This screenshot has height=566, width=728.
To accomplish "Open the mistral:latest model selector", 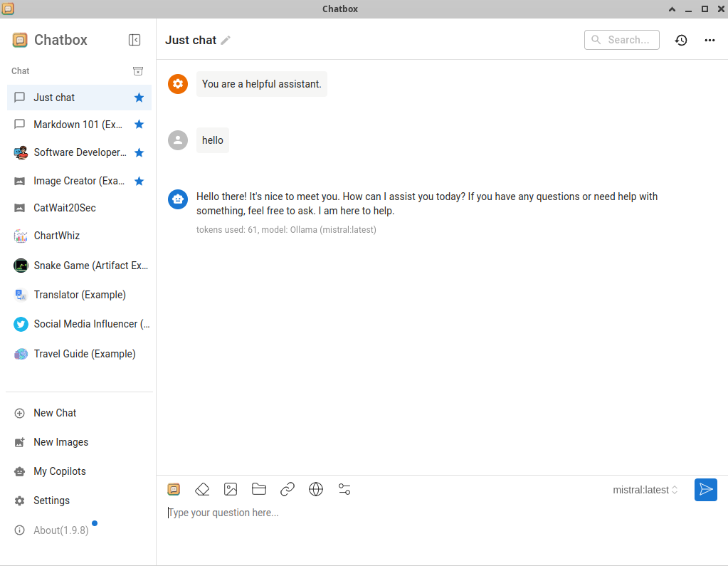I will point(645,490).
